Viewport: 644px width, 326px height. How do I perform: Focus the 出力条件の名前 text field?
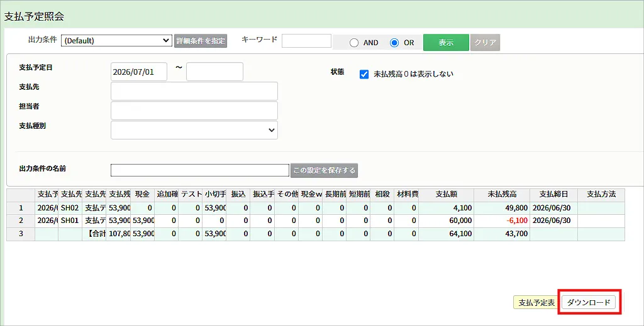200,170
